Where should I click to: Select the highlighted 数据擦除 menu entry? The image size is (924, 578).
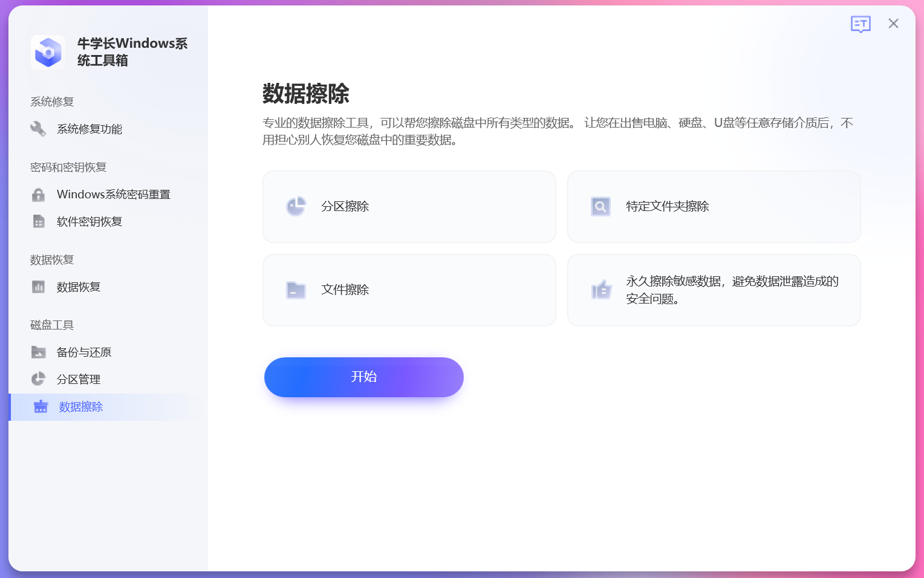[109, 407]
